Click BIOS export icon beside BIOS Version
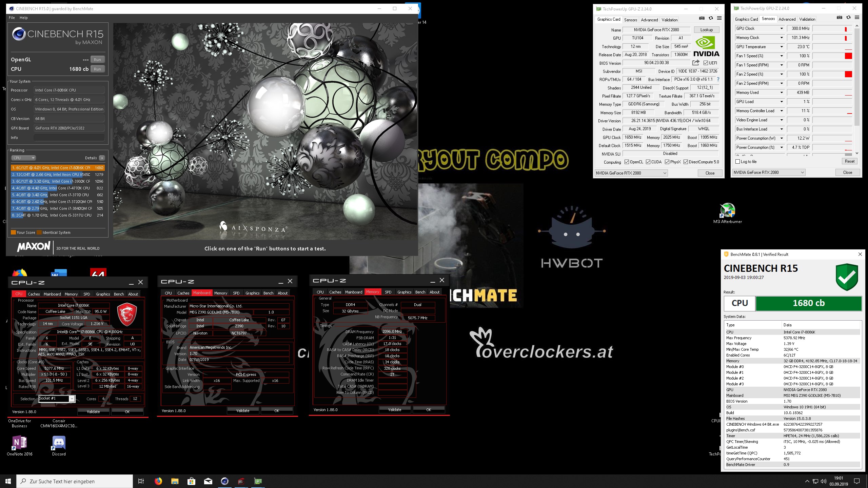The image size is (868, 488). [x=696, y=63]
